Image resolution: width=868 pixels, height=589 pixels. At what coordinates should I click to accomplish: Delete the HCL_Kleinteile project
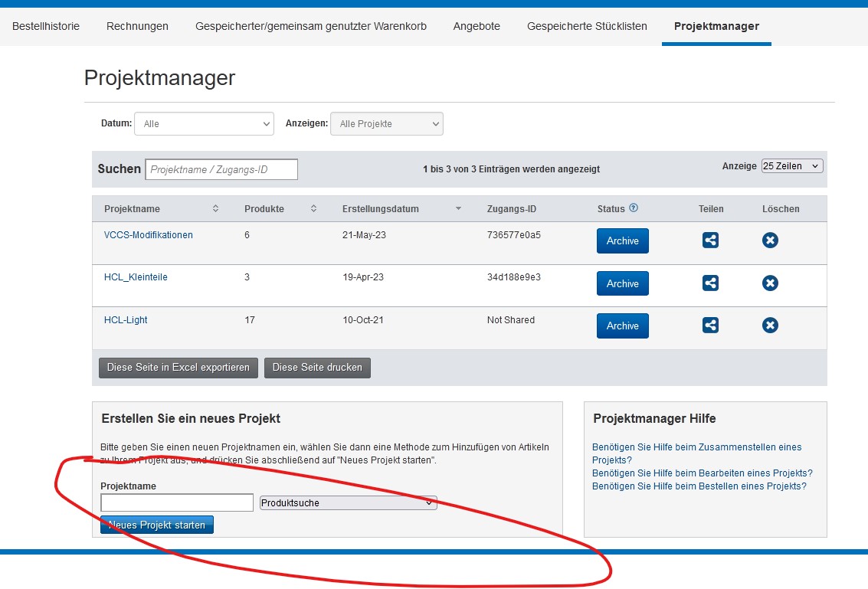click(x=770, y=283)
